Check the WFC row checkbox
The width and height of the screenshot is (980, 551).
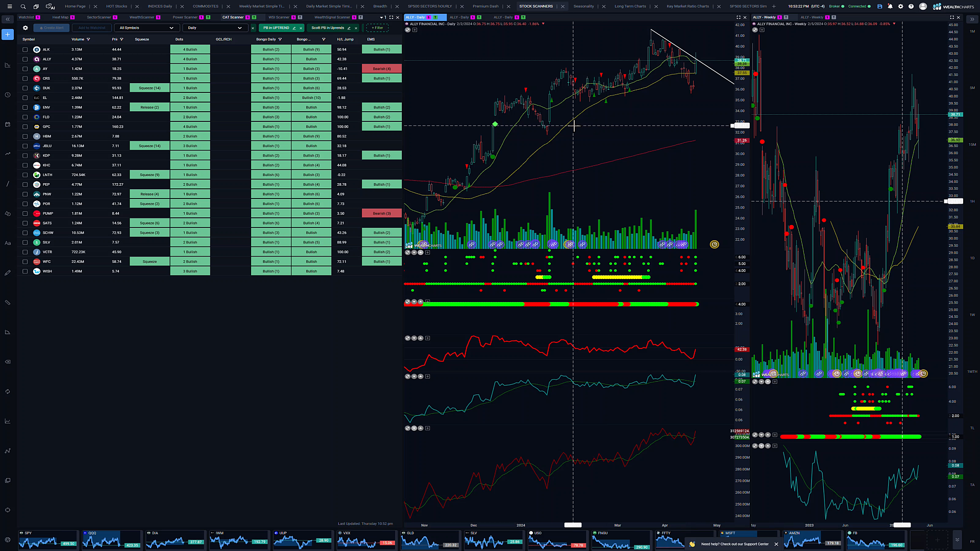[25, 262]
